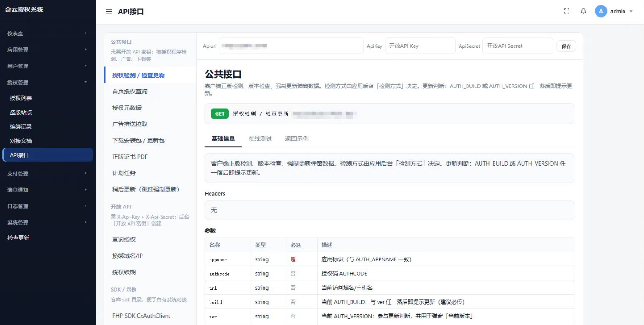The image size is (644, 325).
Task: Click the 当前访问域名/主机名 description cell
Action: coord(445,288)
